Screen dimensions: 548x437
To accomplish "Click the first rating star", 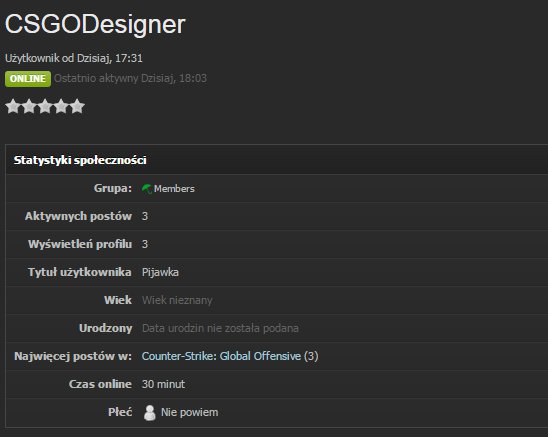I will click(x=13, y=106).
